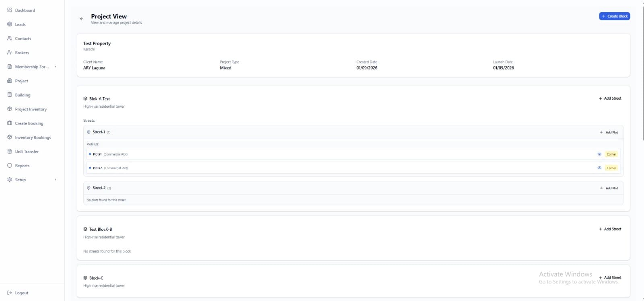Select the Plot#2 Commercial Plot row

click(x=353, y=168)
